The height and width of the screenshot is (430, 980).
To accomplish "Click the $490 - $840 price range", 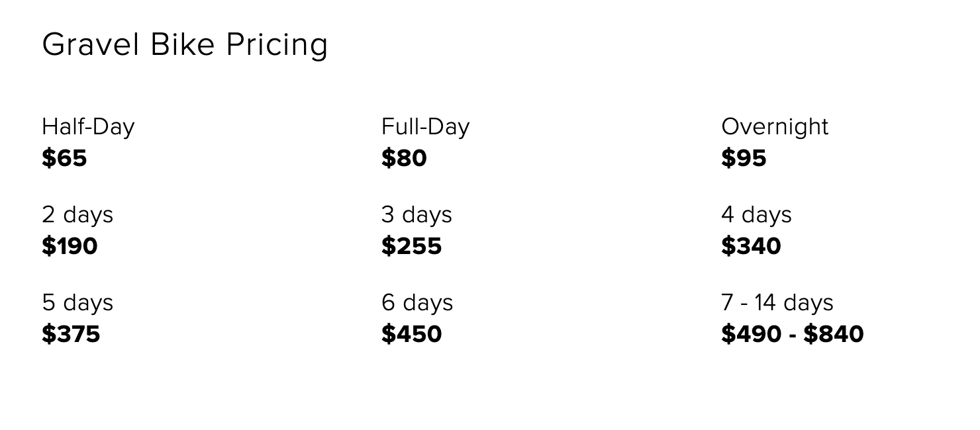I will pyautogui.click(x=793, y=334).
